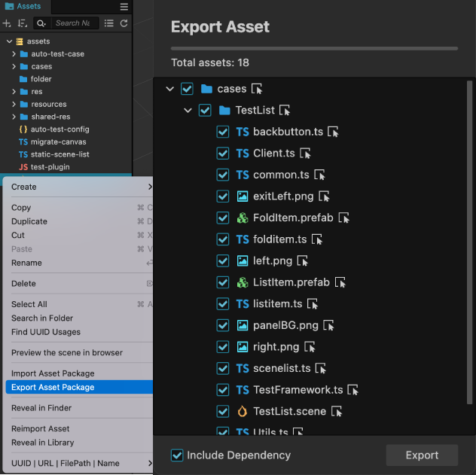
Task: Click the Export button
Action: (422, 455)
